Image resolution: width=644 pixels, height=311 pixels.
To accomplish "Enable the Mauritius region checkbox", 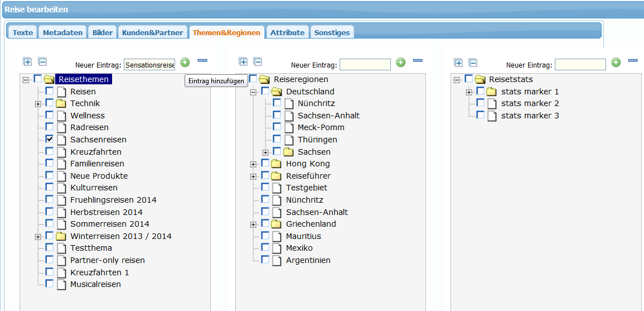I will pyautogui.click(x=265, y=236).
